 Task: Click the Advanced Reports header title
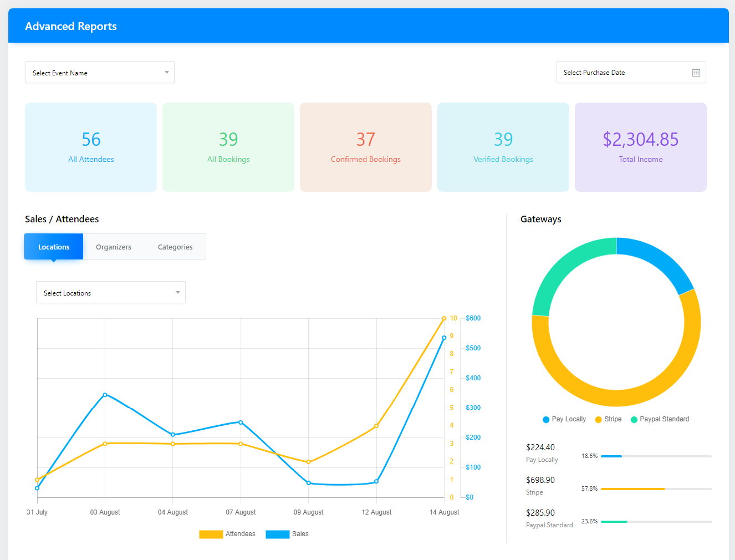tap(71, 26)
